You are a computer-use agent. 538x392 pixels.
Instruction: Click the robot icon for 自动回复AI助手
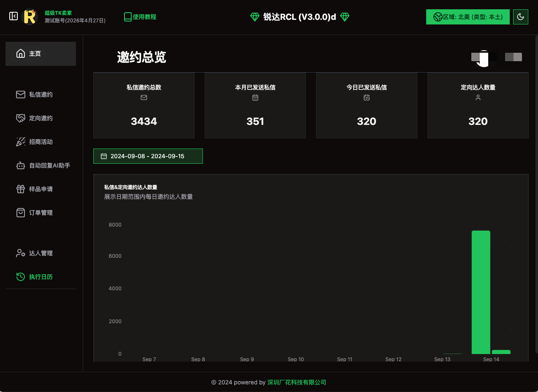(21, 165)
